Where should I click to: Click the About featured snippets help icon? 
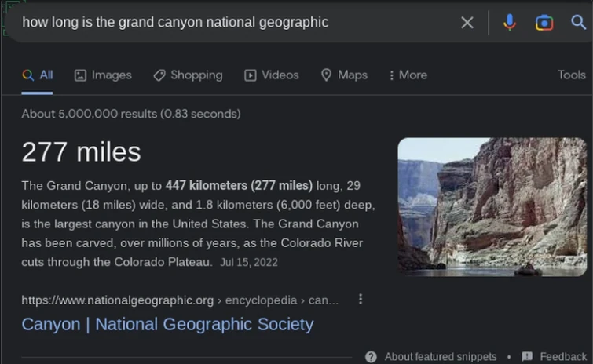pyautogui.click(x=371, y=357)
